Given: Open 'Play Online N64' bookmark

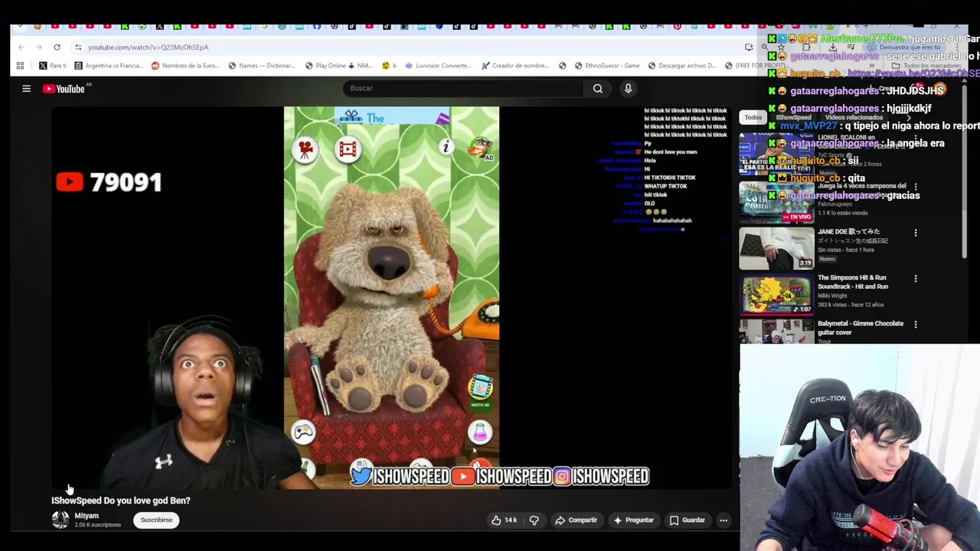Looking at the screenshot, I should point(338,66).
